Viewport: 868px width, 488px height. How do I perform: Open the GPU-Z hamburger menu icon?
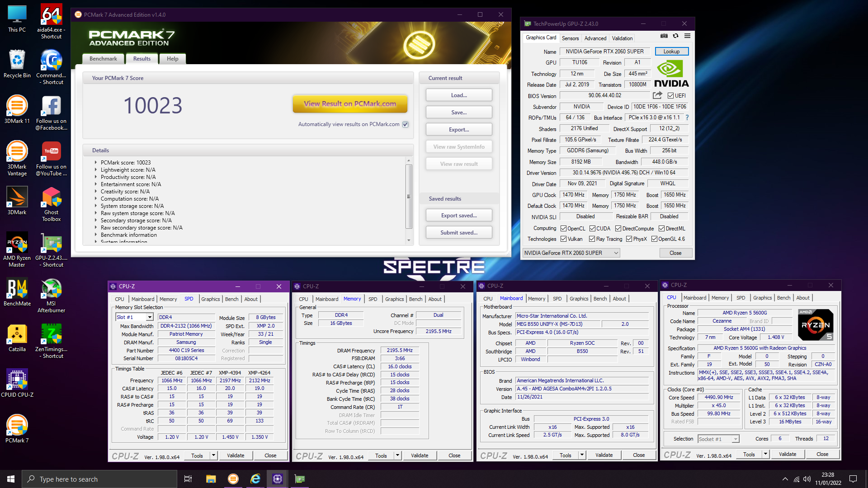pos(687,36)
